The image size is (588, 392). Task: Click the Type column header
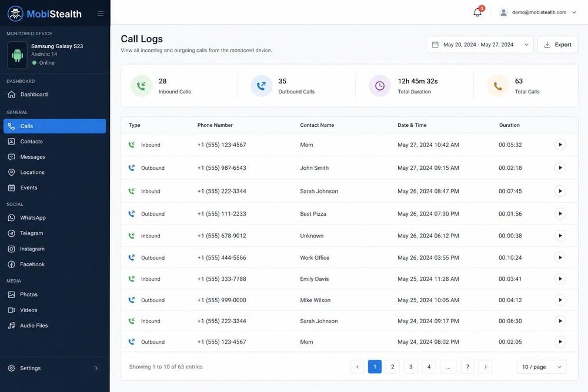tap(134, 125)
